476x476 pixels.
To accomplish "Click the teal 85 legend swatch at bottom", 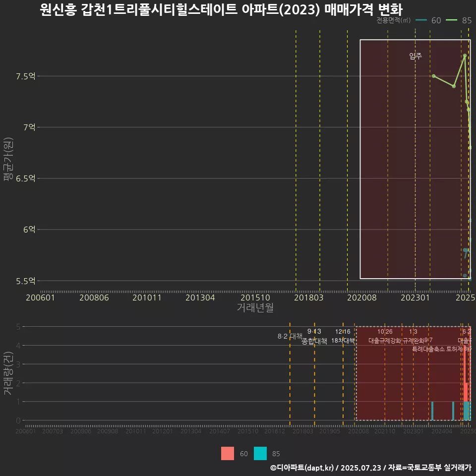I will coord(260,453).
